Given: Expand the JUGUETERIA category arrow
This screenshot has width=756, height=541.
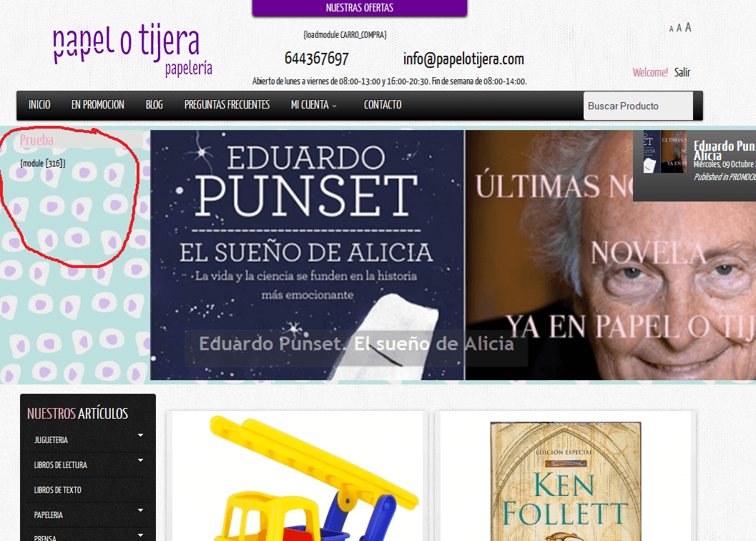Looking at the screenshot, I should (x=140, y=435).
